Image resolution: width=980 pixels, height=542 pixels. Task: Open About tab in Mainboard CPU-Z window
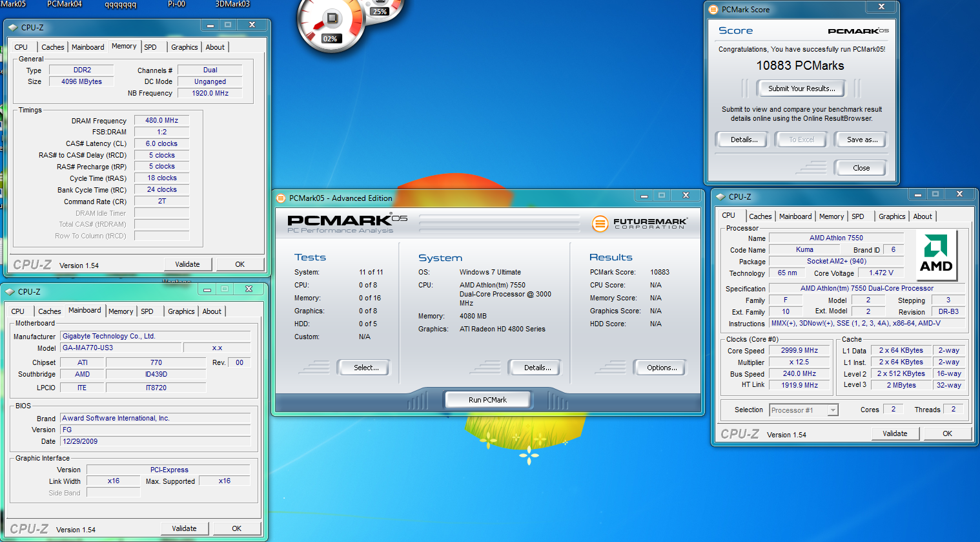click(212, 311)
